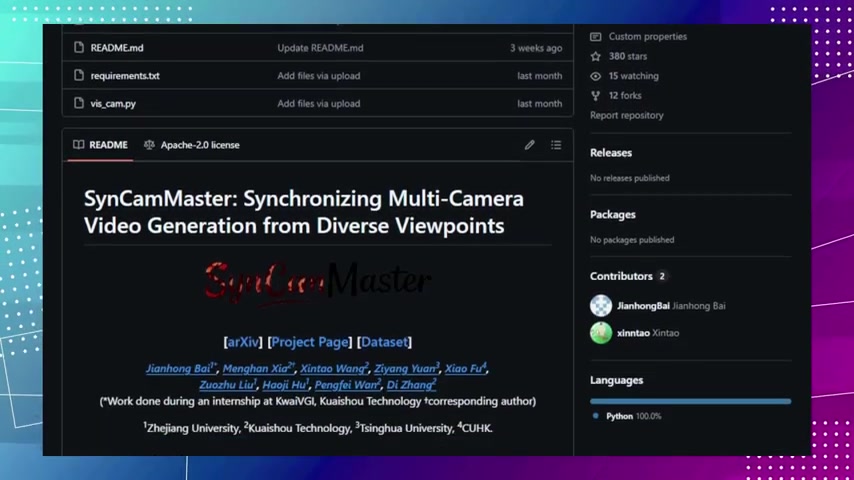The image size is (854, 480).
Task: Click the Report repository link
Action: point(626,116)
